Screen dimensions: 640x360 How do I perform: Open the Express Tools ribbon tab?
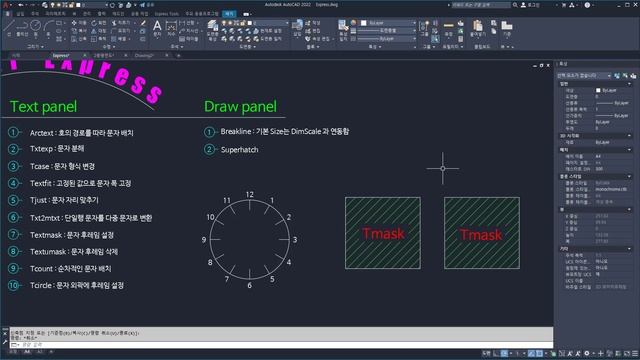(167, 14)
